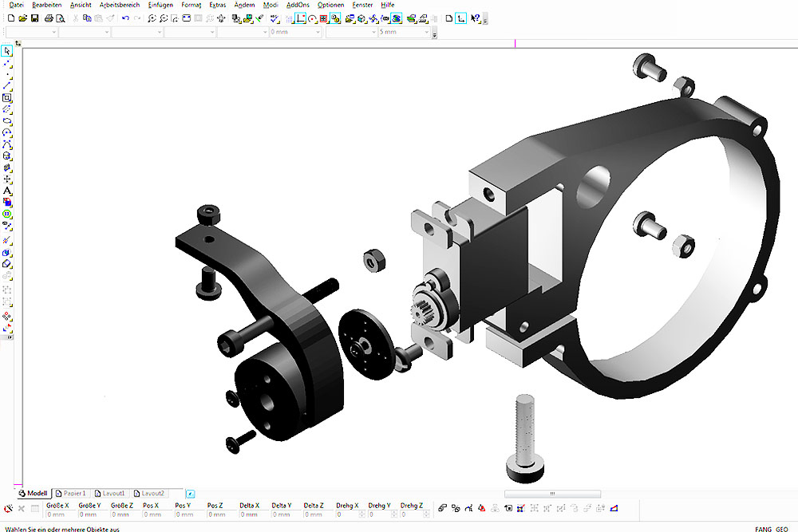Click the Open file folder icon
The image size is (798, 532).
point(22,18)
